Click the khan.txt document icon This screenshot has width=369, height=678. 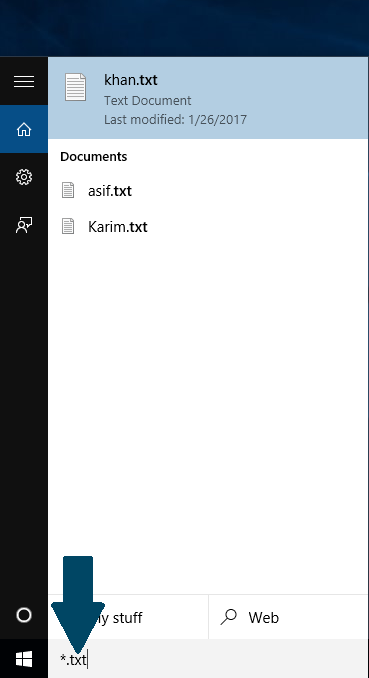click(75, 87)
